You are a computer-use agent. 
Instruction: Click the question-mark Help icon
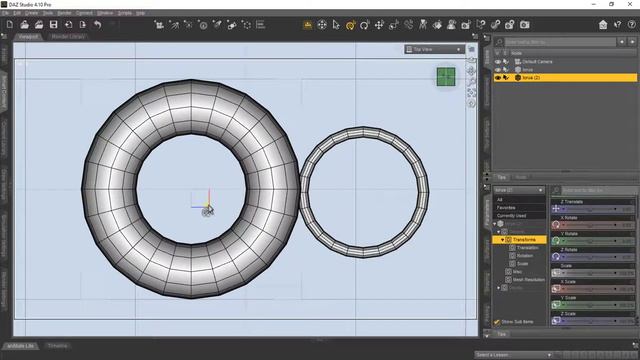[631, 25]
